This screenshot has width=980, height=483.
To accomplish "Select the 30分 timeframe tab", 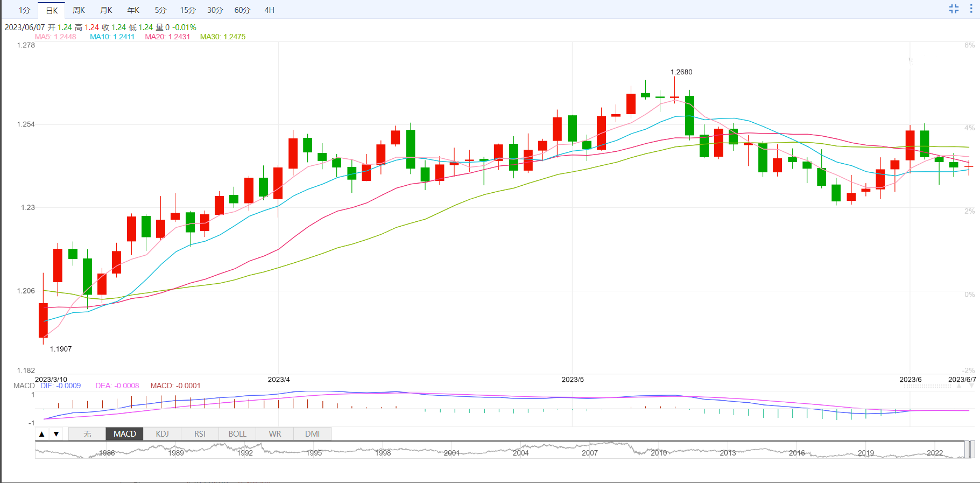I will pyautogui.click(x=215, y=10).
